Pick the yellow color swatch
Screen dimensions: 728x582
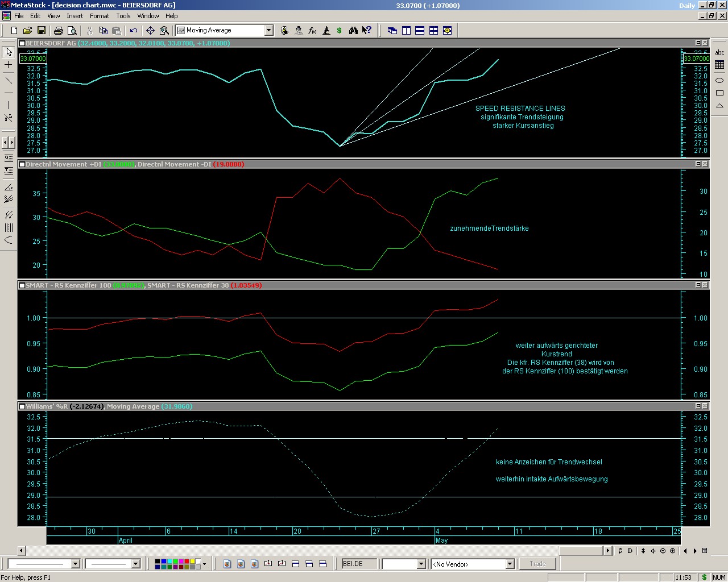click(x=192, y=561)
